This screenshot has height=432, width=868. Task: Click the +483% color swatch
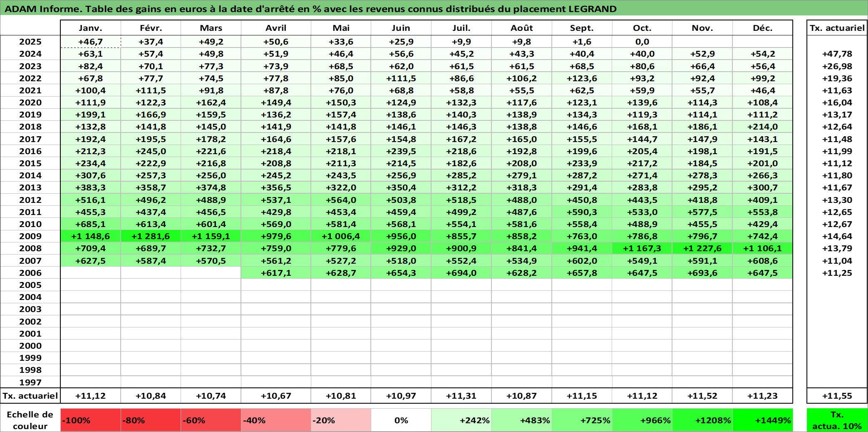pos(522,420)
